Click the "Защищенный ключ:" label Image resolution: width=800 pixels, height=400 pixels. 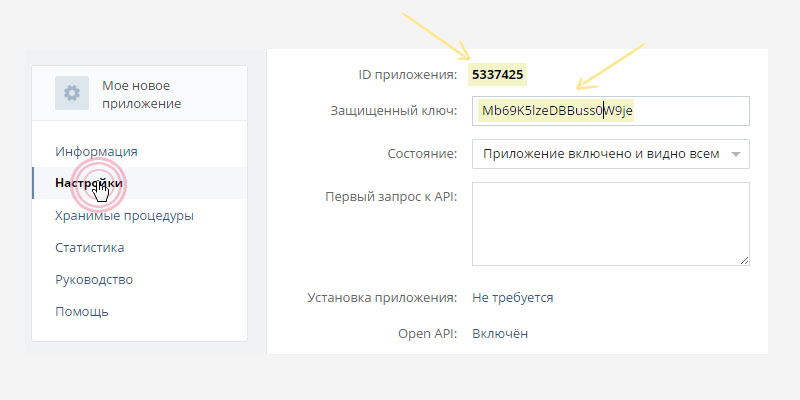pyautogui.click(x=393, y=110)
